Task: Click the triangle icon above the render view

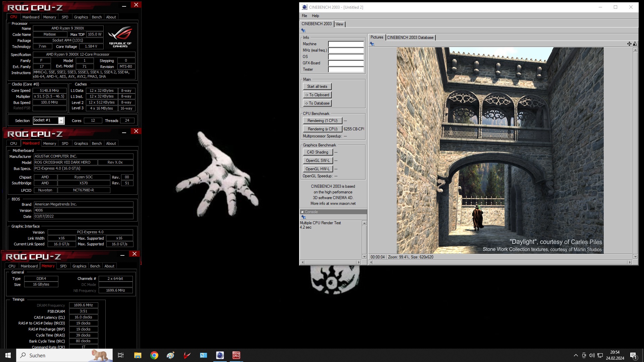Action: pos(635,44)
